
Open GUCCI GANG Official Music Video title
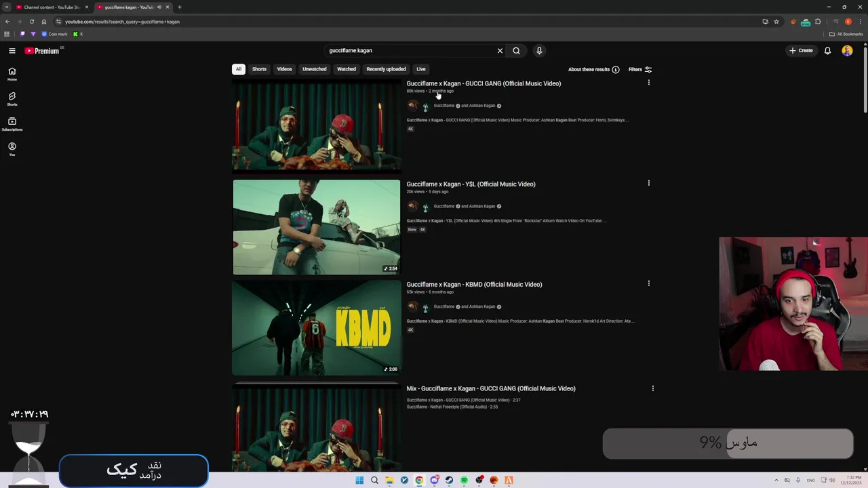(x=484, y=83)
